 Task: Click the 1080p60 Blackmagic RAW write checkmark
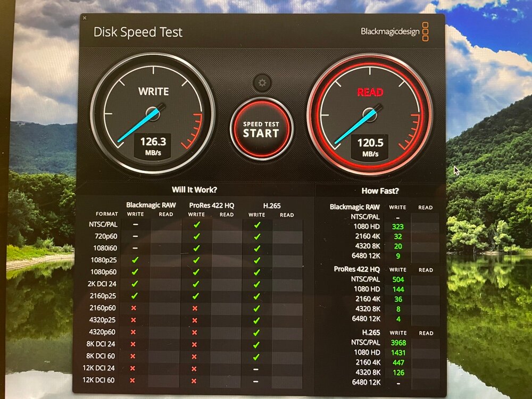tap(135, 272)
